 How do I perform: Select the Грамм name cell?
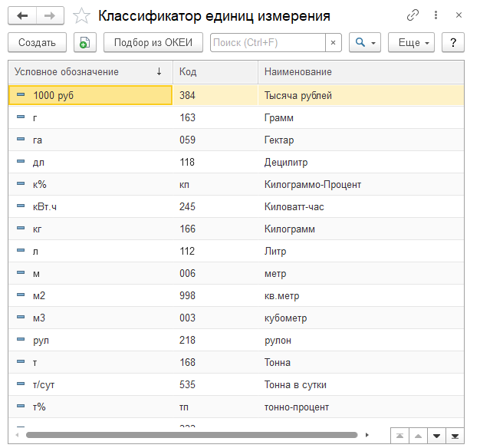coord(361,117)
